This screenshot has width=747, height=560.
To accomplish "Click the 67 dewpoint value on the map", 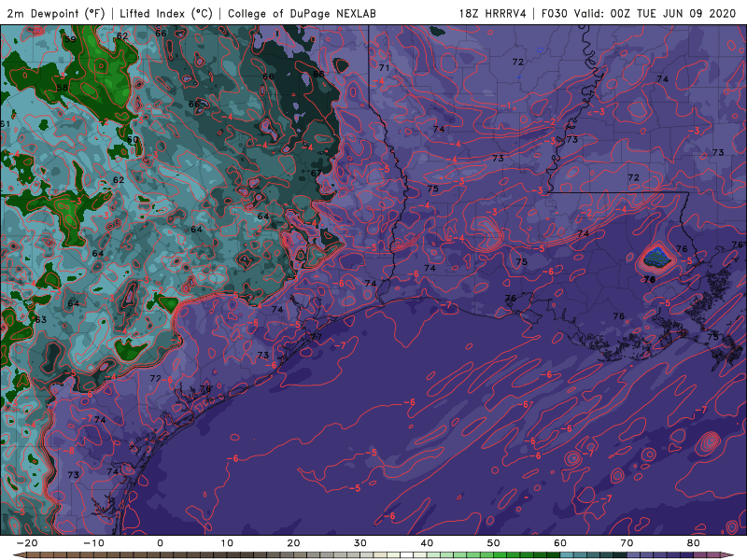I will tap(317, 173).
